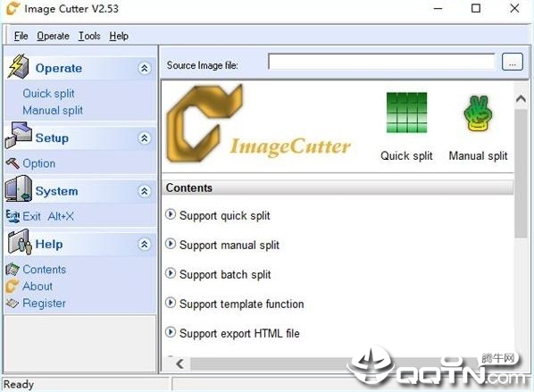Click the ImageCutter gold logo

(205, 123)
